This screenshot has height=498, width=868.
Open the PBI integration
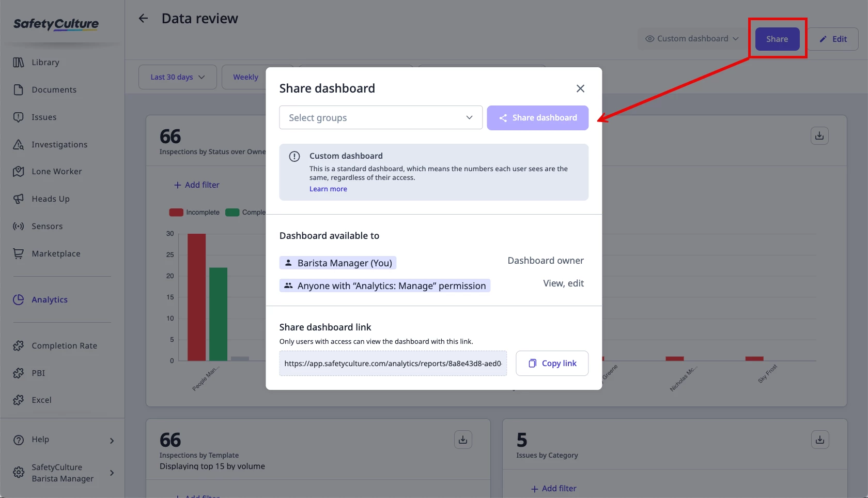coord(38,373)
